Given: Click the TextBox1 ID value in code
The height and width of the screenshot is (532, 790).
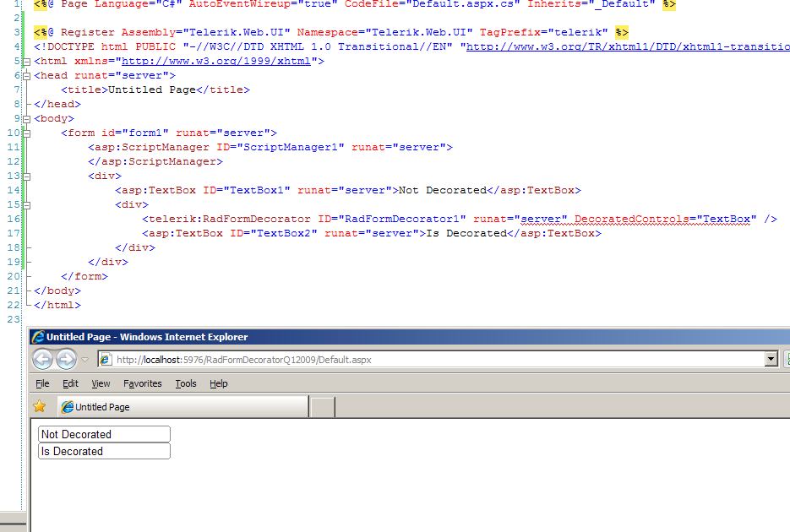Looking at the screenshot, I should click(x=257, y=190).
